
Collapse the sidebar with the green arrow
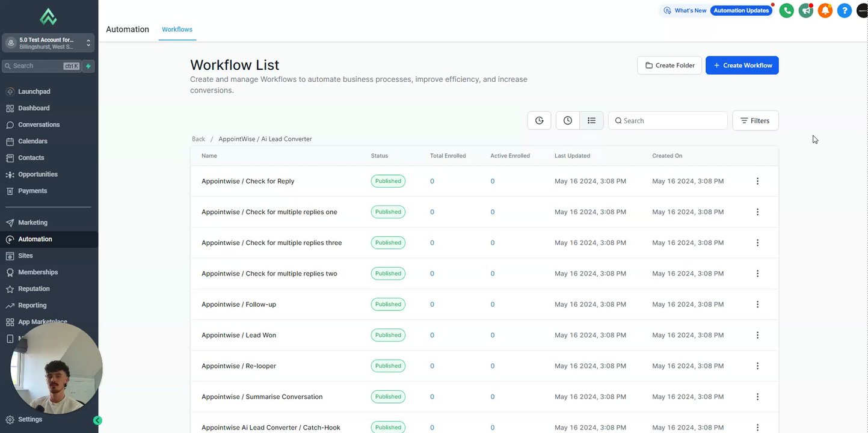coord(97,420)
